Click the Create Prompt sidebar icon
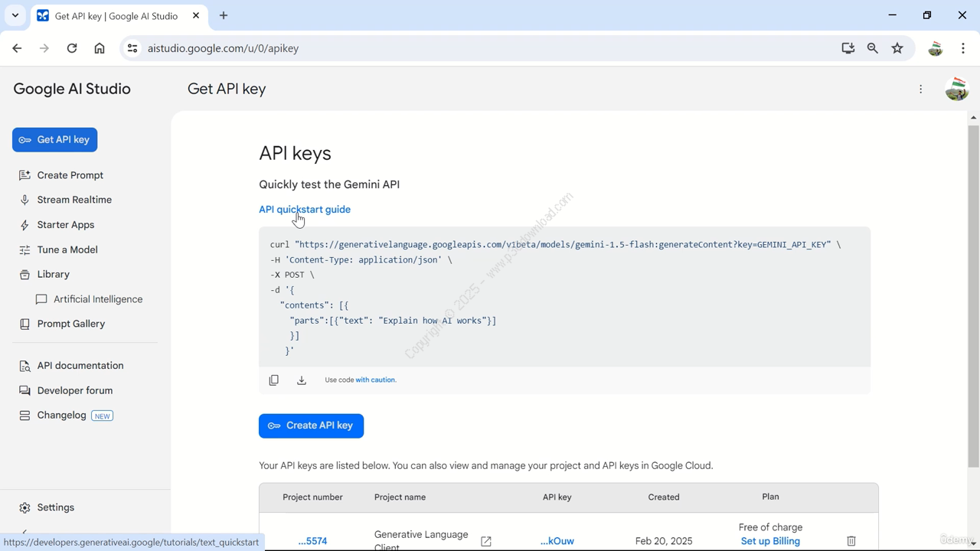This screenshot has height=551, width=980. [x=24, y=175]
